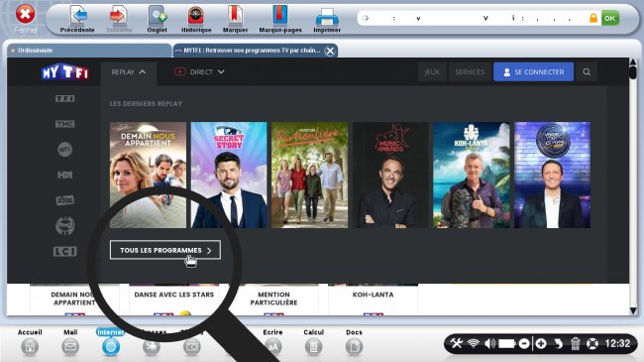Screen dimensions: 644x362
Task: Open the SERVICES section
Action: click(470, 72)
